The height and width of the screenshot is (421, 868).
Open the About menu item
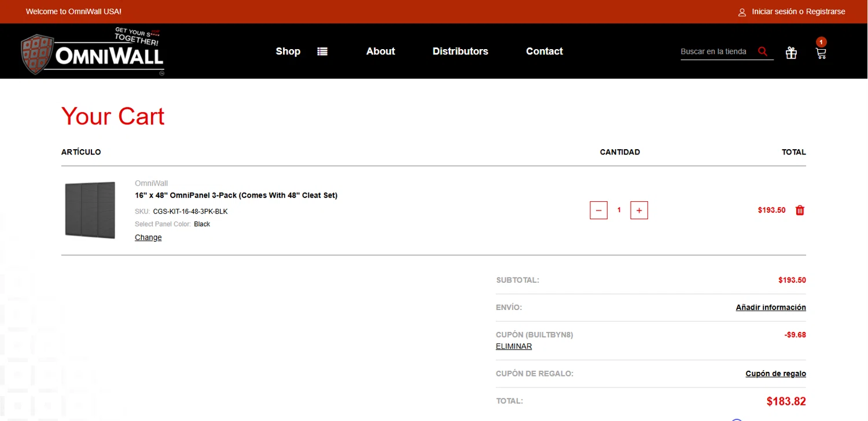[380, 51]
